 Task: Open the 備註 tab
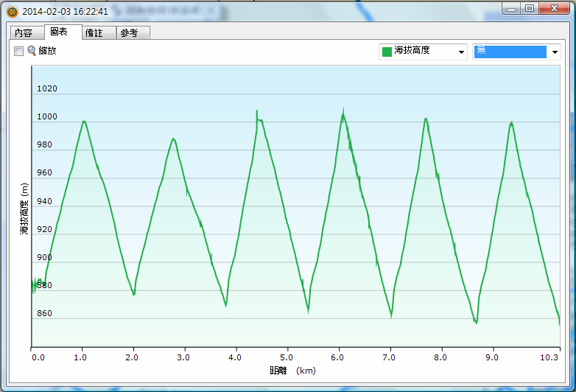94,33
